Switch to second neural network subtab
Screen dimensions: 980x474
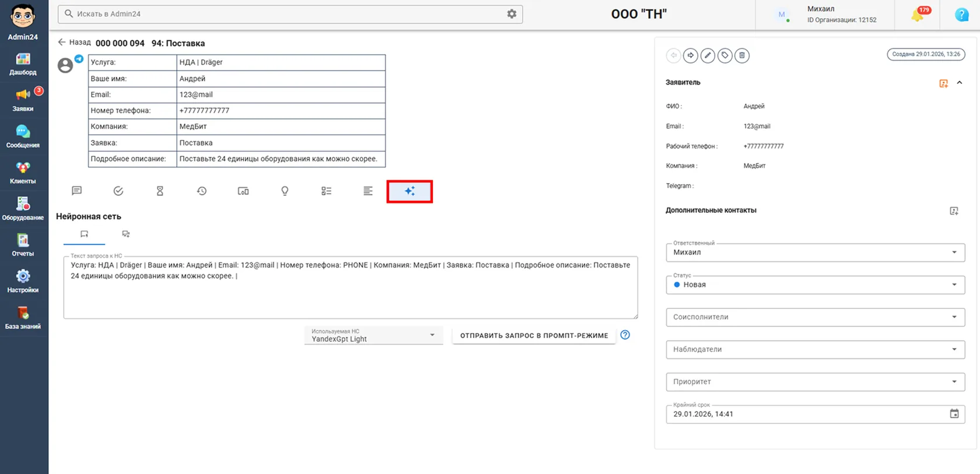(x=126, y=234)
